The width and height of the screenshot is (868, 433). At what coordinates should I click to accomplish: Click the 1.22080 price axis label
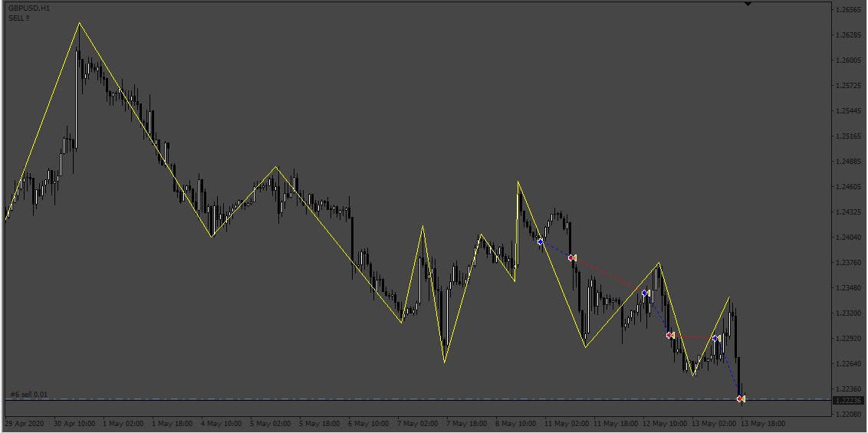point(847,414)
